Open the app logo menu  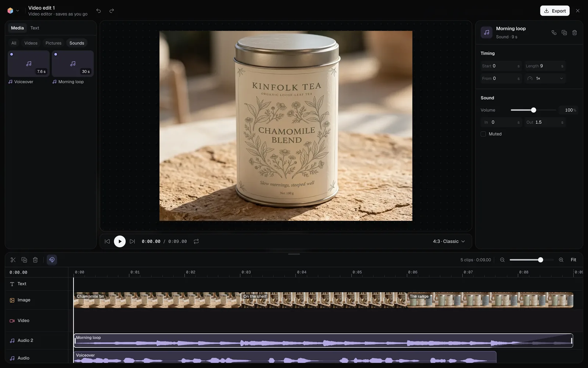(13, 11)
